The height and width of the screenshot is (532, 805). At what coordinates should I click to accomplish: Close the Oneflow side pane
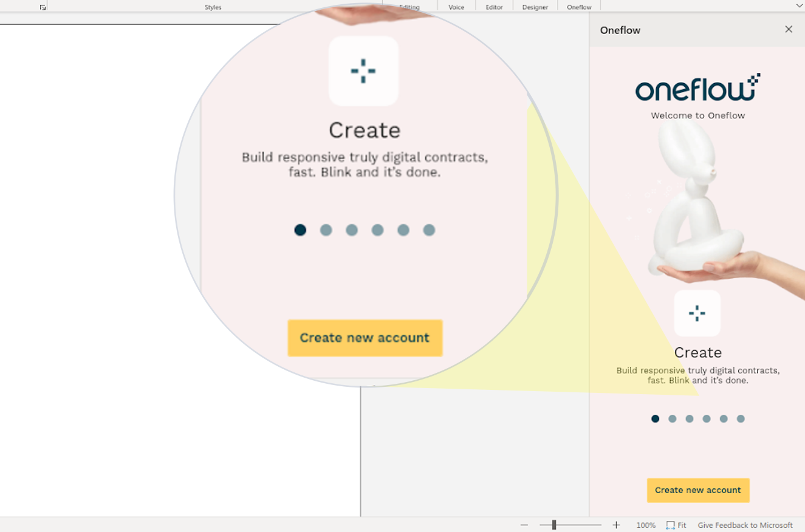click(x=789, y=29)
